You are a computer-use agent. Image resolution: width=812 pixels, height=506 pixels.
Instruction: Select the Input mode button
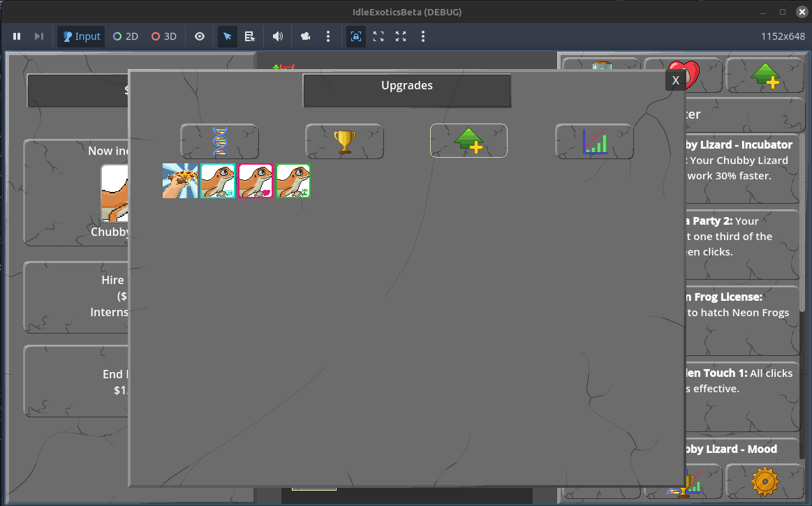[x=81, y=36]
